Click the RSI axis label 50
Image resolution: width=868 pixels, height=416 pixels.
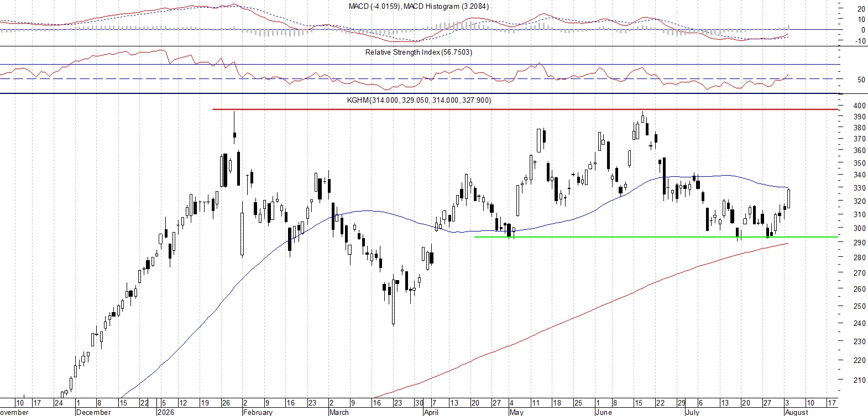coord(861,80)
